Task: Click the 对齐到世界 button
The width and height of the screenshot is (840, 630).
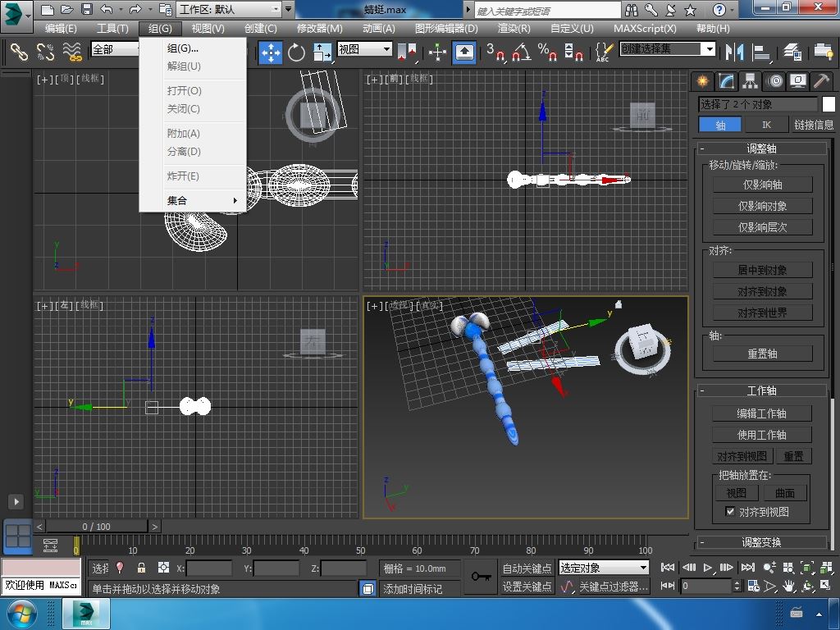Action: (762, 313)
